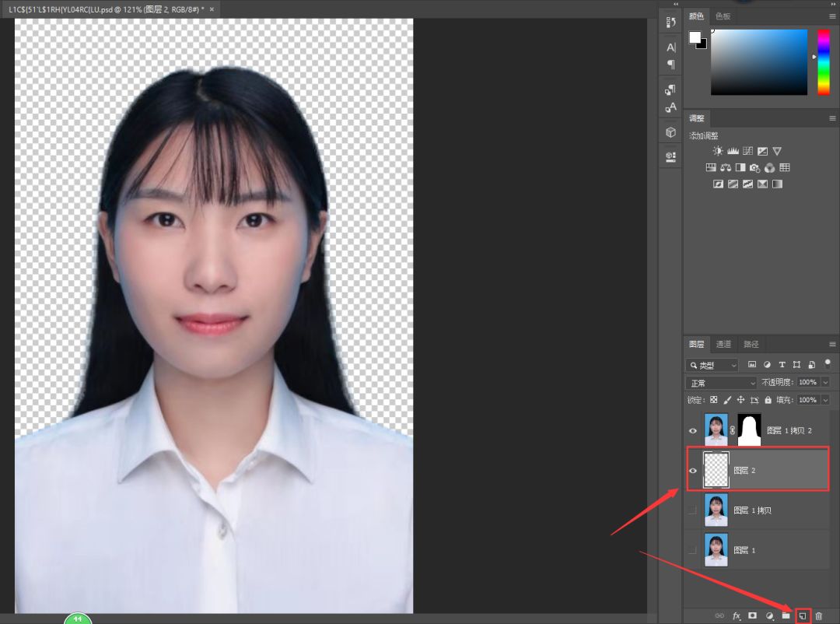Open the blend mode dropdown 正常
The image size is (840, 624).
coord(721,383)
